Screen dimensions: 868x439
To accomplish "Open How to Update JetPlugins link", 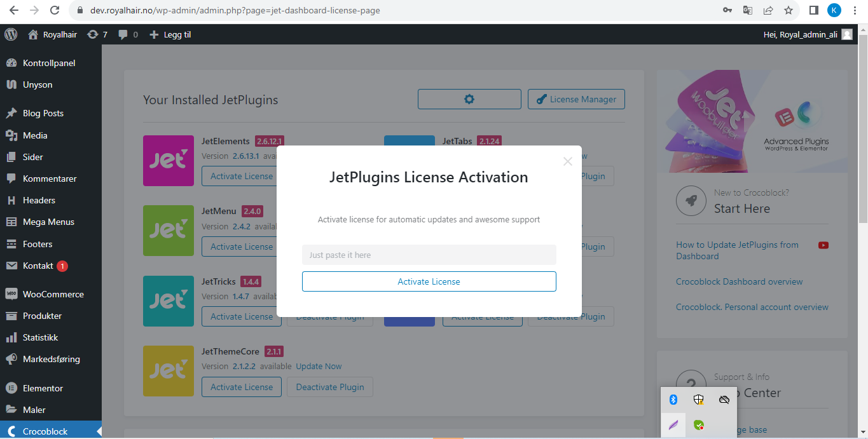I will pyautogui.click(x=737, y=250).
